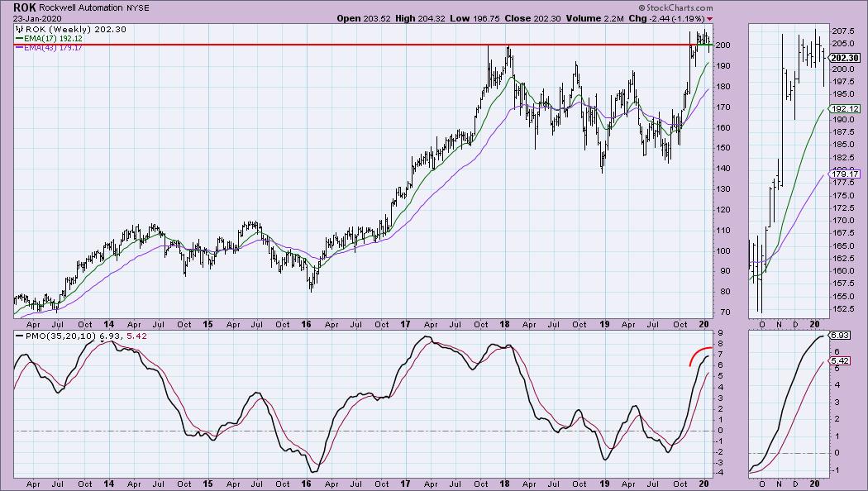Click the red down-arrow change indicator
The width and height of the screenshot is (868, 491).
(x=710, y=19)
